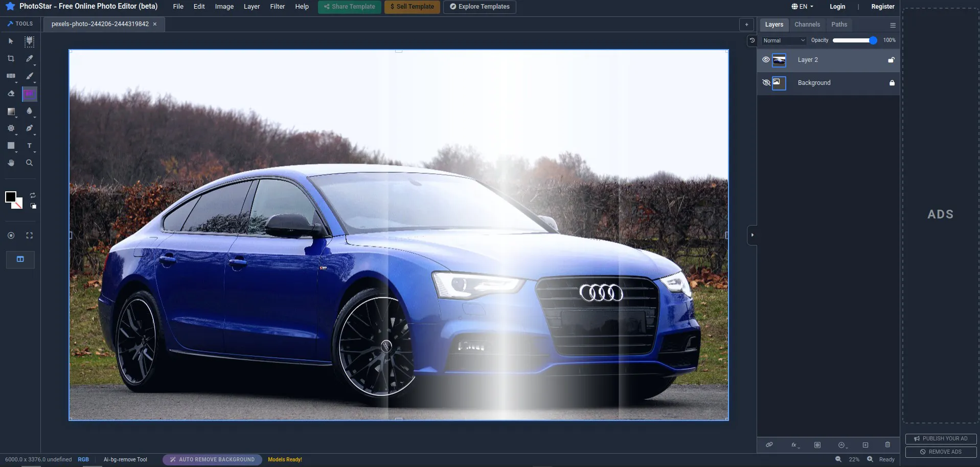Click the Sell Template button
This screenshot has height=467, width=980.
point(412,7)
